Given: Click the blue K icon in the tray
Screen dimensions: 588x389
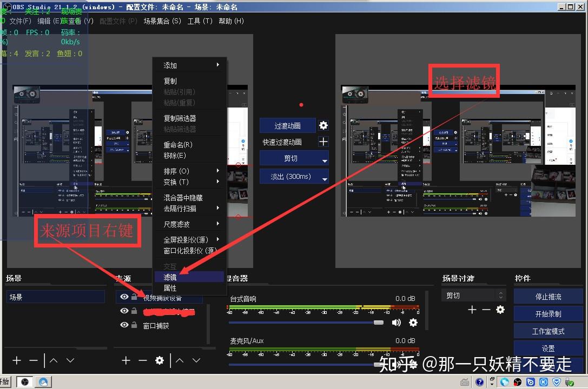Looking at the screenshot, I should pyautogui.click(x=544, y=382).
